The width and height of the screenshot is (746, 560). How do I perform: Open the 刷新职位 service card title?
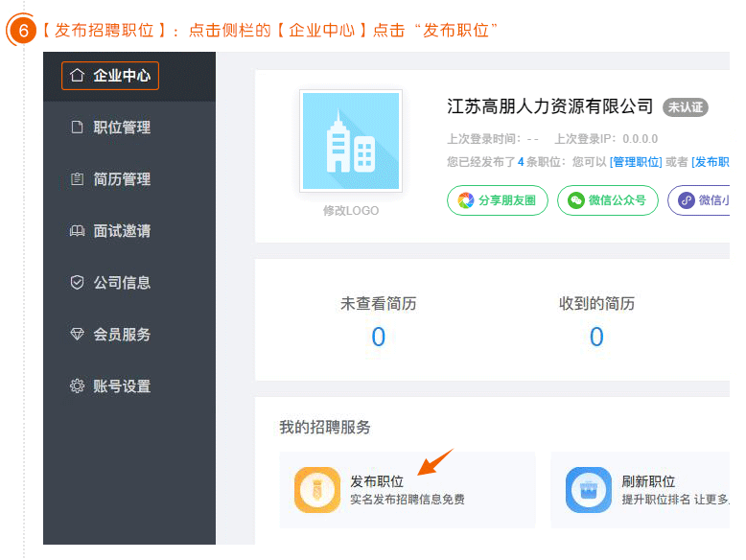click(648, 481)
